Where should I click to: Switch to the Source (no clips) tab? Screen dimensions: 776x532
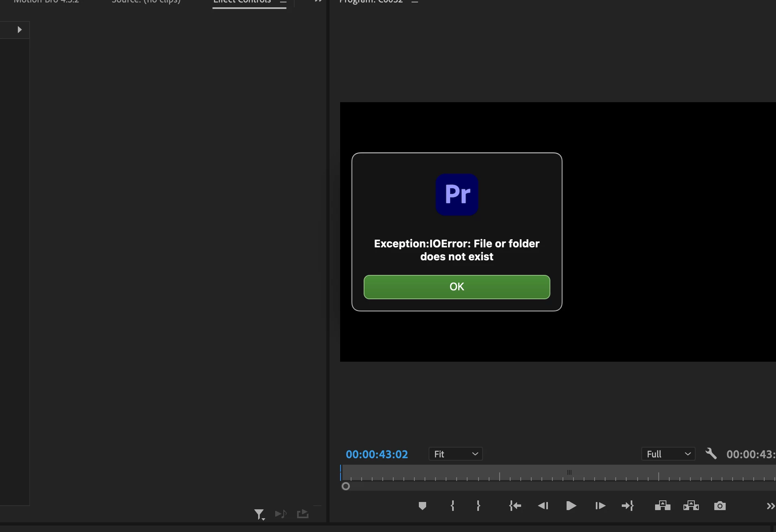[146, 2]
